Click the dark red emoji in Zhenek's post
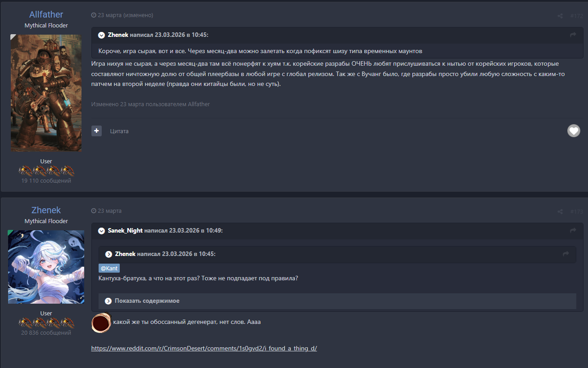 (101, 323)
